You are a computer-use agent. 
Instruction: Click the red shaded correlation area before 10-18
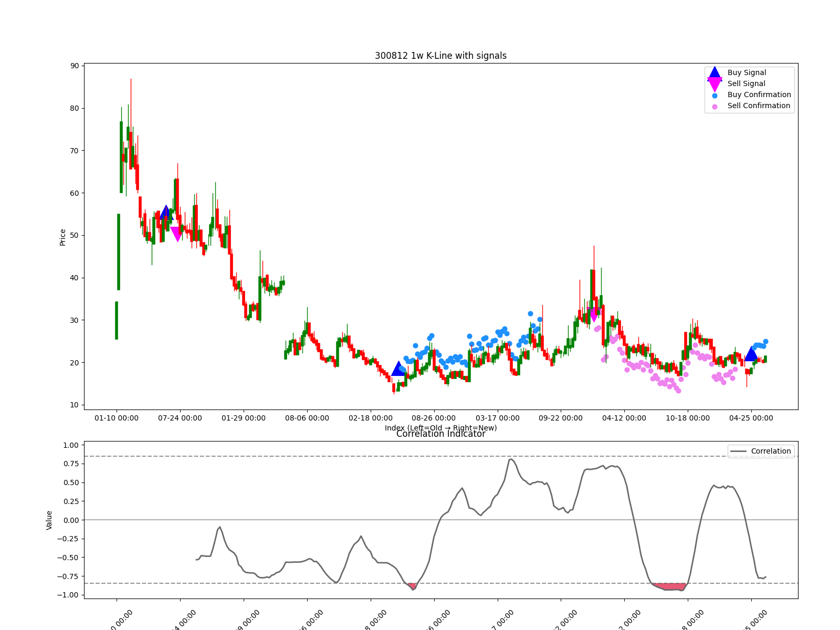(x=669, y=586)
